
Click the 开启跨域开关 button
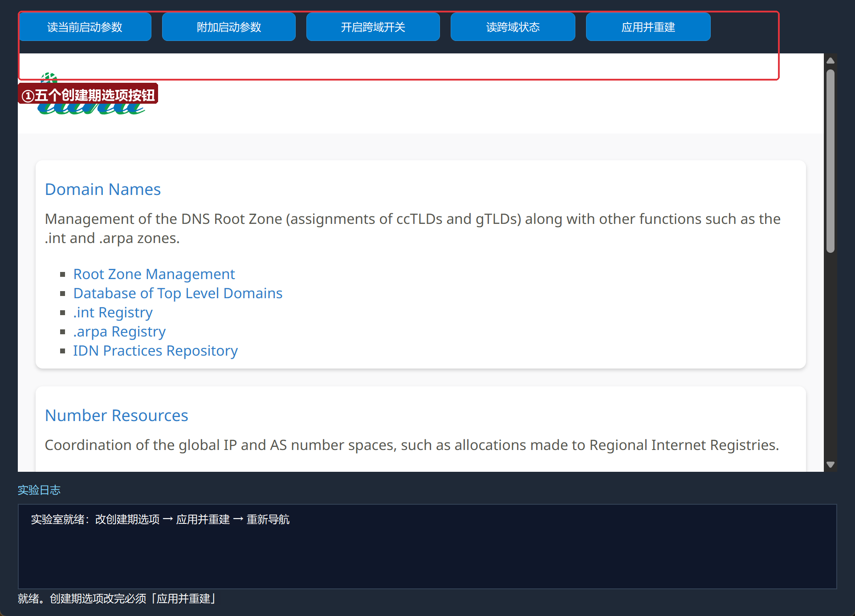pos(373,27)
